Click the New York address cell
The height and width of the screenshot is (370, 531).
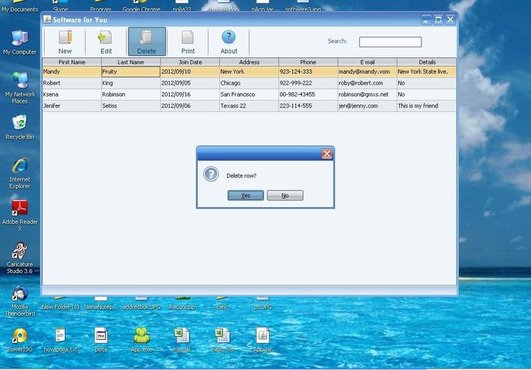tap(249, 71)
